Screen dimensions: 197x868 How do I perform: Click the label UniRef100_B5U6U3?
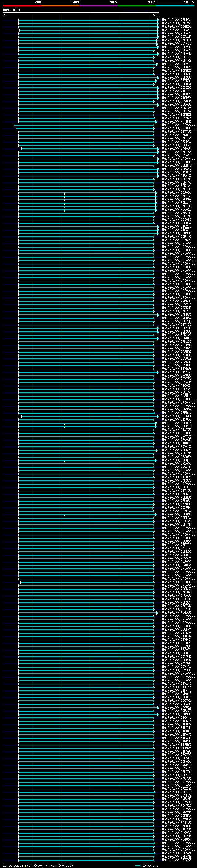(x=176, y=104)
